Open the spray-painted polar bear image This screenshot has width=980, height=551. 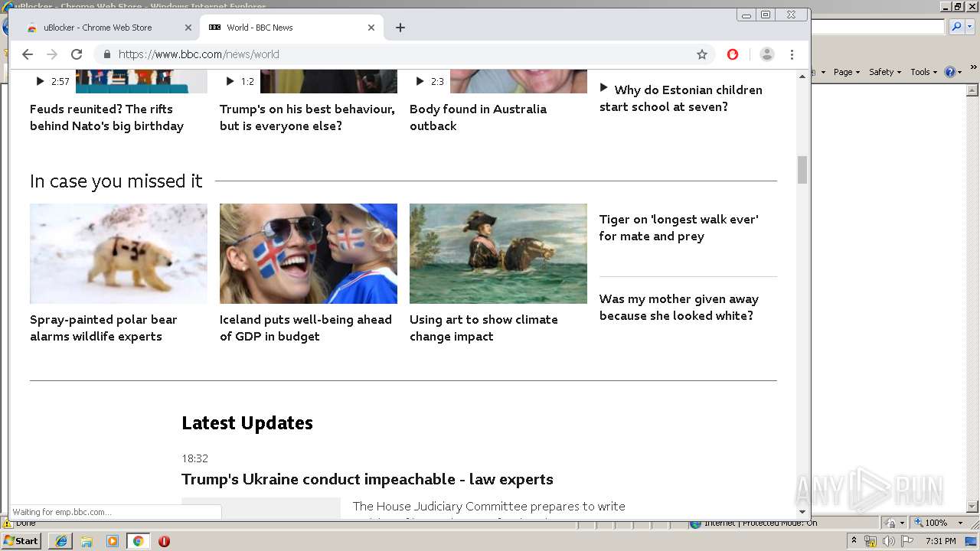coord(119,253)
